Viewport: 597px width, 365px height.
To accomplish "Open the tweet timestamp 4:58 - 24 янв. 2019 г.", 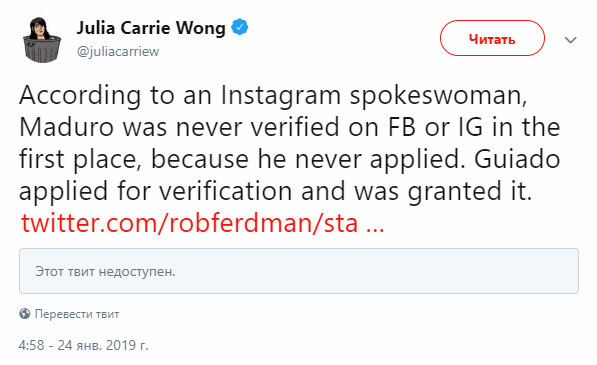I will coord(83,345).
